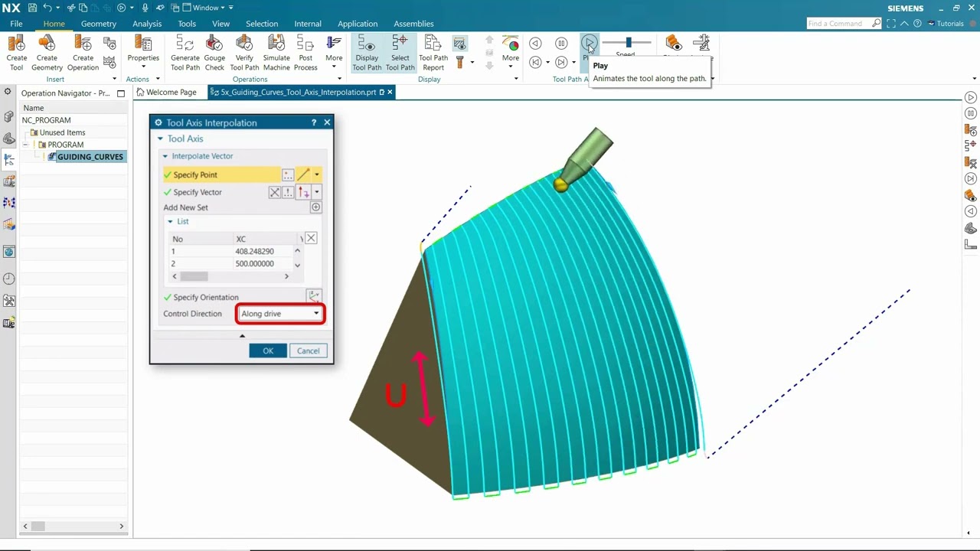
Task: Open the Properties dropdown
Action: [x=143, y=53]
